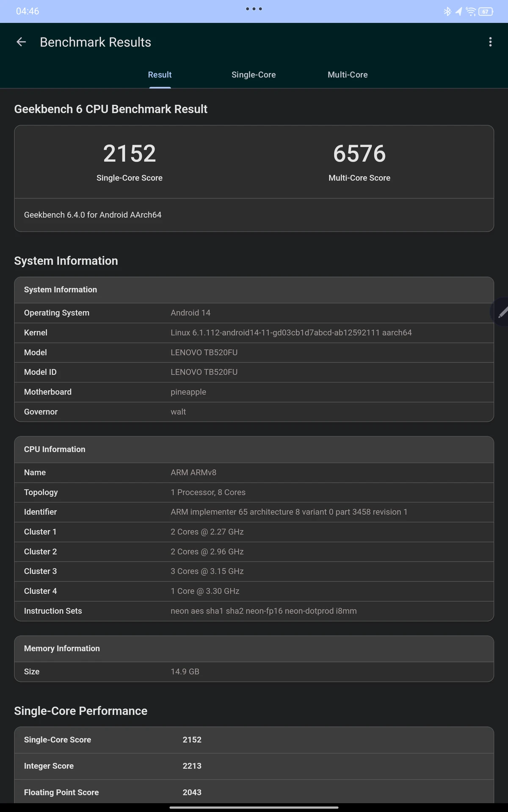Screen dimensions: 508x812
Task: Select Cluster 1 row 2 Cores @ 2.27 GHz
Action: 254,532
